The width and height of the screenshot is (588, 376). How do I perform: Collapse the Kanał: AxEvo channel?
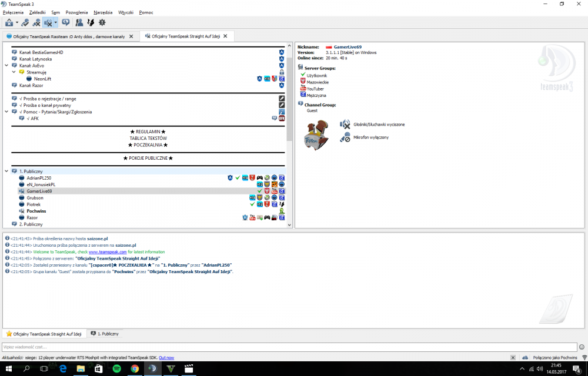[6, 66]
